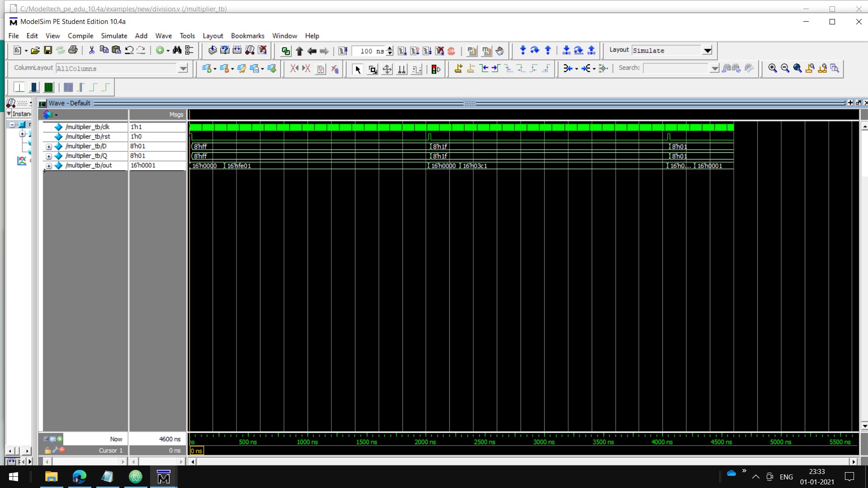Click the wave vertical scrollbar down arrow
868x488 pixels.
[864, 426]
